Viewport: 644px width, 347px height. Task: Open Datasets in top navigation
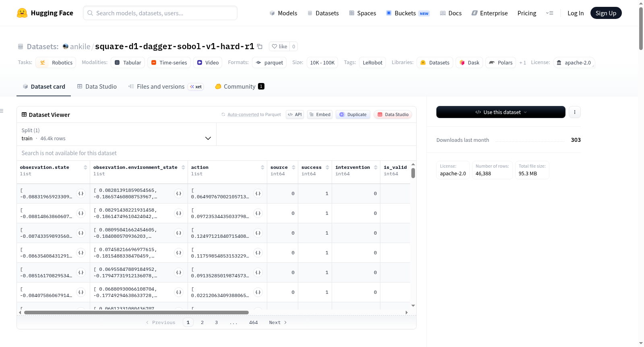coord(323,13)
